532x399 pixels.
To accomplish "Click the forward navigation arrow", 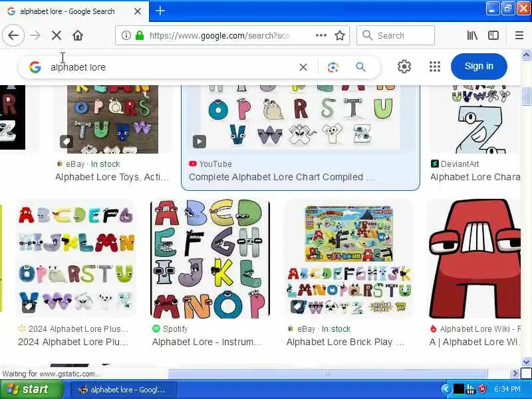I will coord(35,35).
